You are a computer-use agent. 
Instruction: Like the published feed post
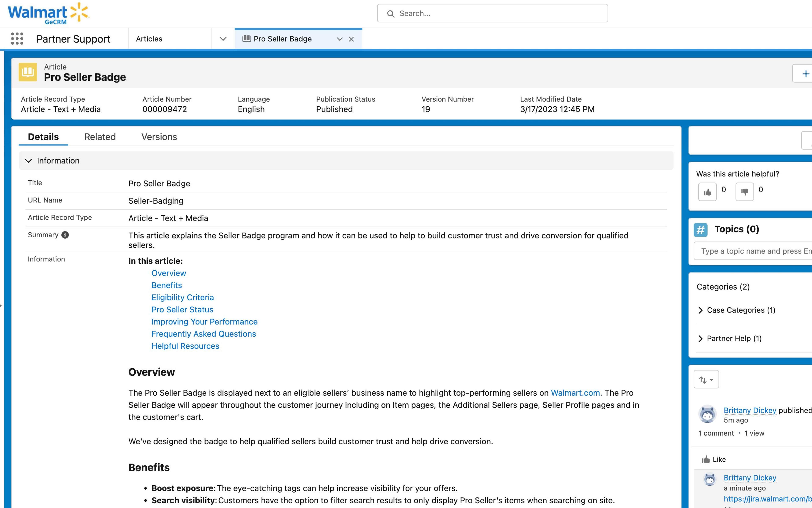point(714,459)
